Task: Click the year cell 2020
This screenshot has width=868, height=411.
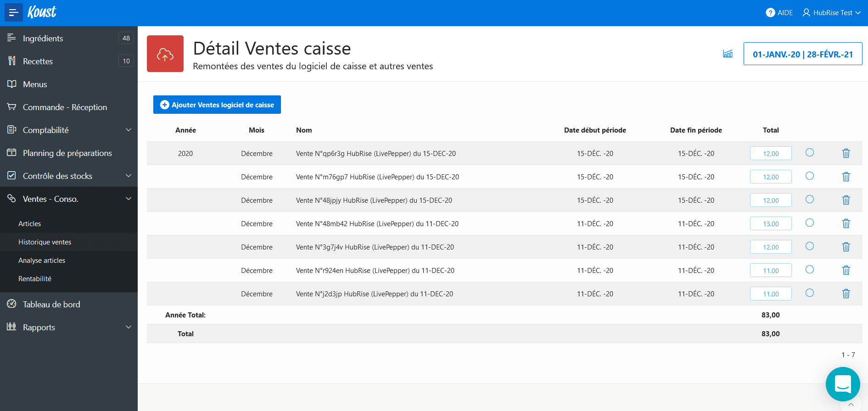Action: [185, 153]
